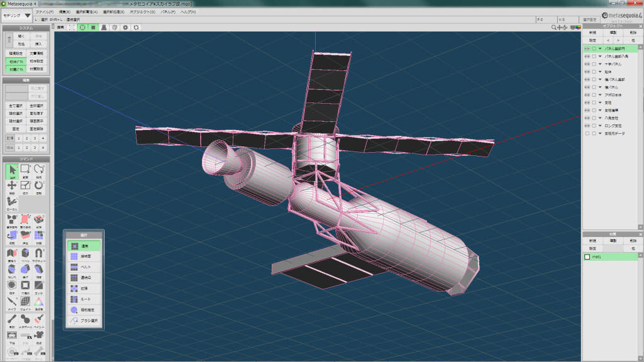Choose ブラシ選択 brush selection mode
The width and height of the screenshot is (644, 362).
pos(84,321)
